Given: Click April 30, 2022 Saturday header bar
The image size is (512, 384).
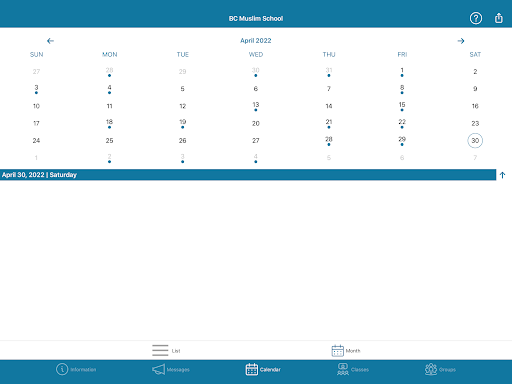Looking at the screenshot, I should pos(248,175).
